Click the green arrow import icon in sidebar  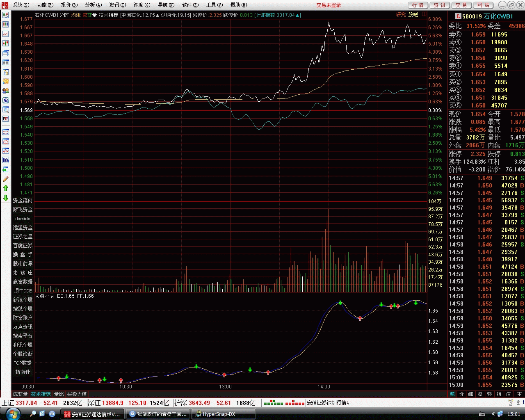(x=5, y=169)
